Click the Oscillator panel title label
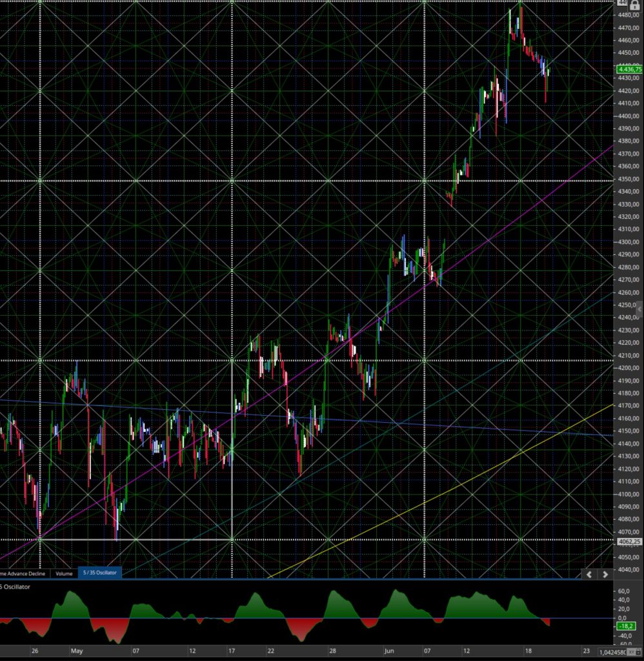The width and height of the screenshot is (644, 661). coord(15,587)
